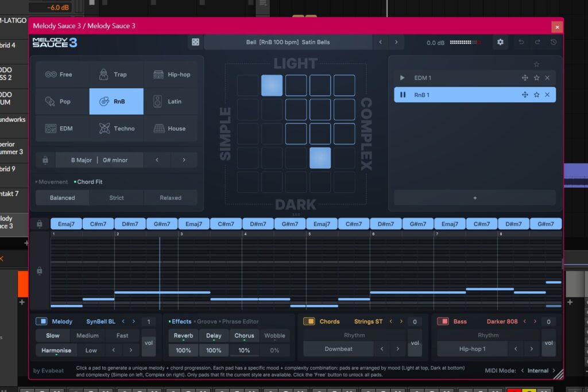Open the settings gear icon
Screen dimensions: 588x392
[500, 42]
